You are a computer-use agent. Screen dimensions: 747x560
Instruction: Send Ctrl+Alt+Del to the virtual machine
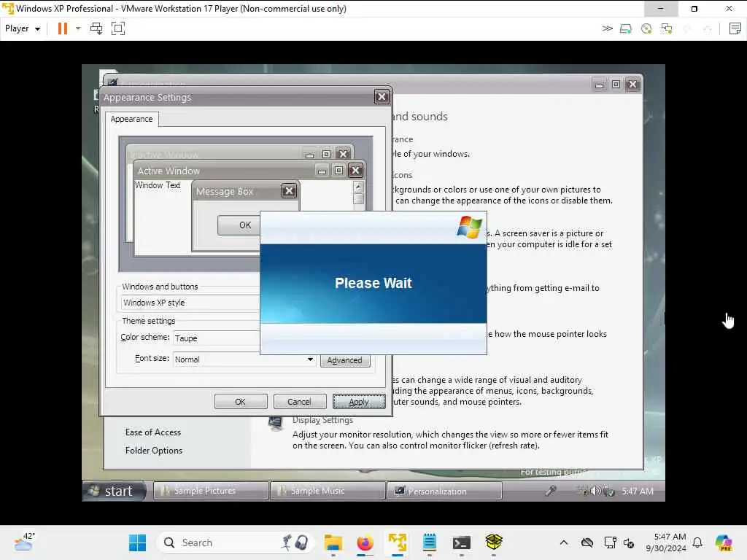click(x=96, y=28)
